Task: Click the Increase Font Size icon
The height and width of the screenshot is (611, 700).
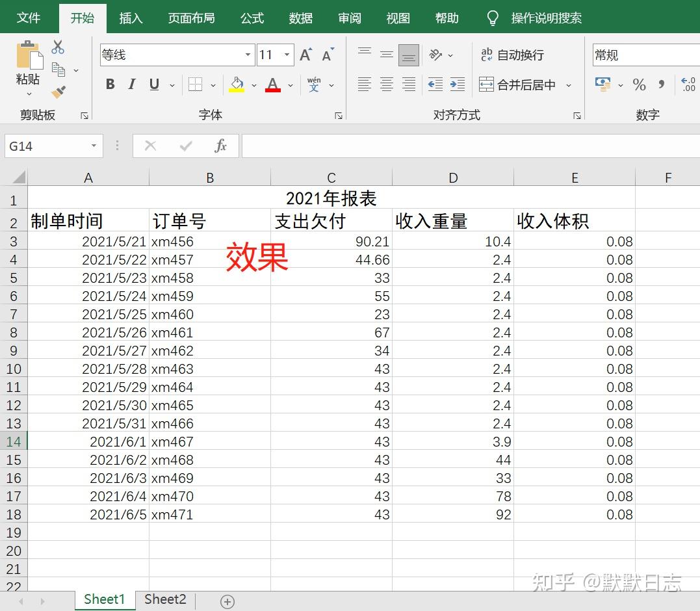Action: coord(305,55)
